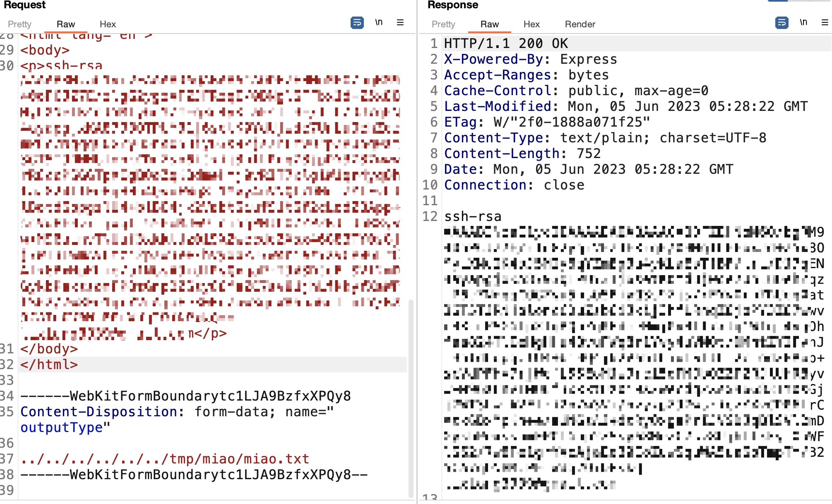Open the Response Hex tab
Screen dimensions: 832x504
click(531, 24)
